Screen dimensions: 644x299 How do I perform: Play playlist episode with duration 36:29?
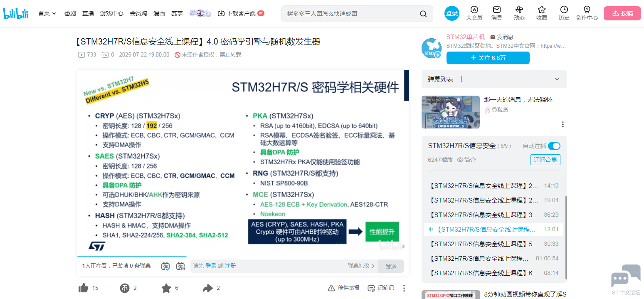pos(494,215)
